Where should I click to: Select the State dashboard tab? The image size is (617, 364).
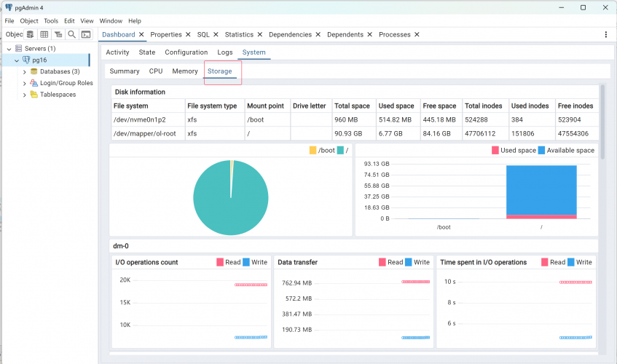click(x=146, y=52)
